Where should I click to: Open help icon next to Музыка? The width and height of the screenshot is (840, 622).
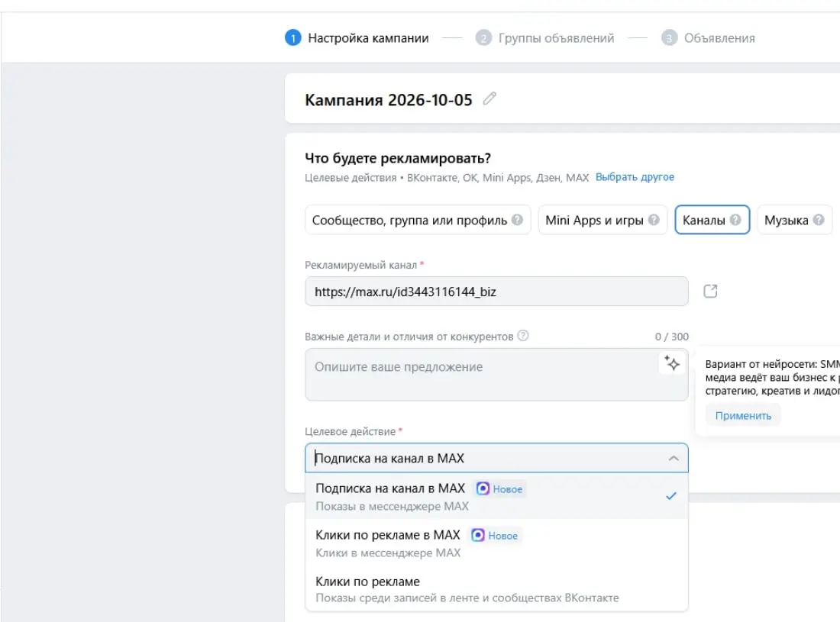[819, 220]
